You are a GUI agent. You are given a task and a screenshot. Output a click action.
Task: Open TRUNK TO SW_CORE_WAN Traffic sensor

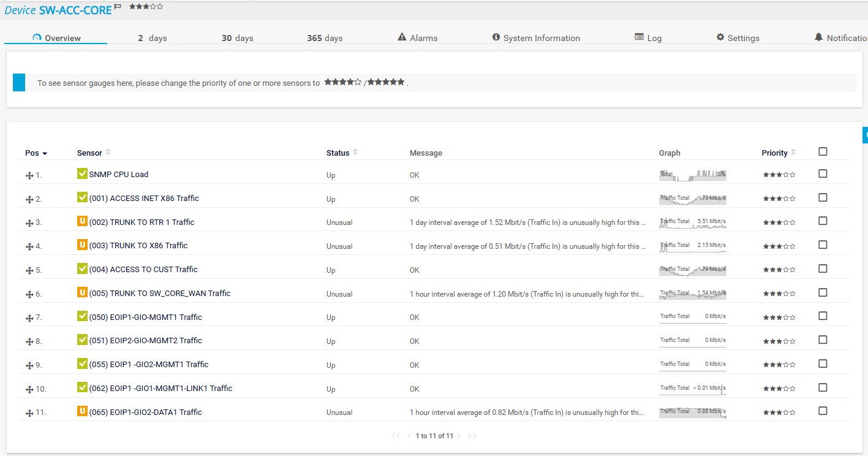point(159,294)
